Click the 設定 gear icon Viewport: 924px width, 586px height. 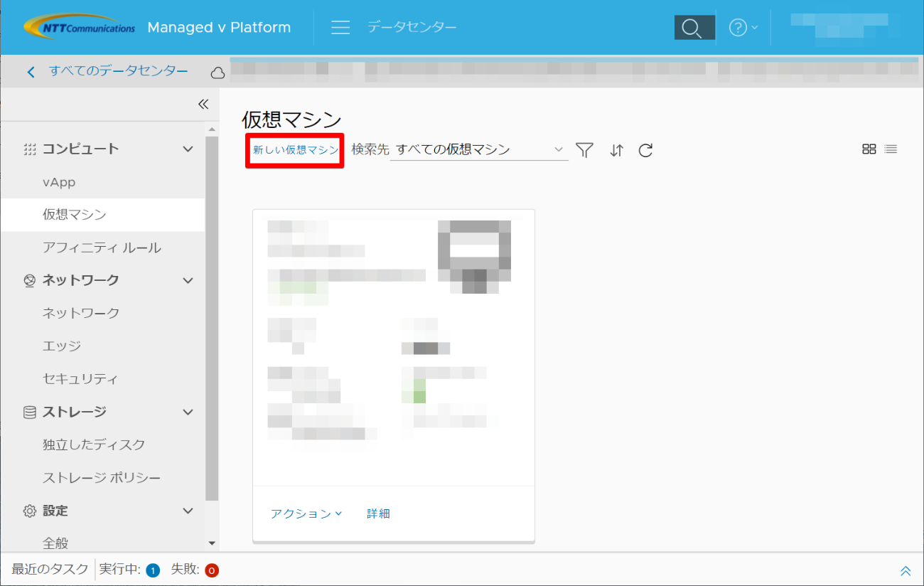pos(29,511)
